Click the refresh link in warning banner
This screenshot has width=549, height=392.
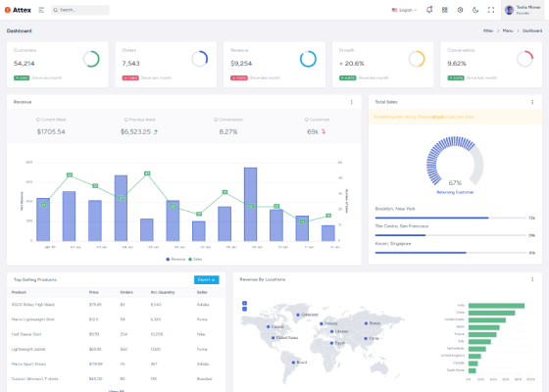(437, 117)
